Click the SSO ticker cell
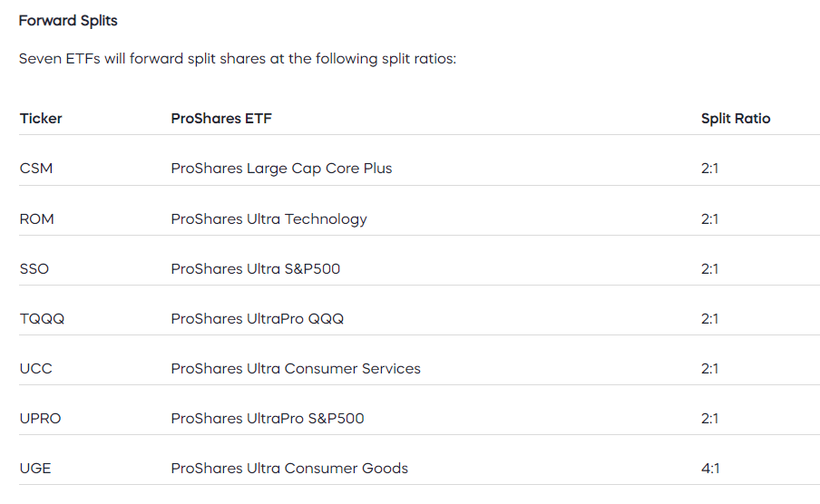Viewport: 820px width, 504px height. 34,268
